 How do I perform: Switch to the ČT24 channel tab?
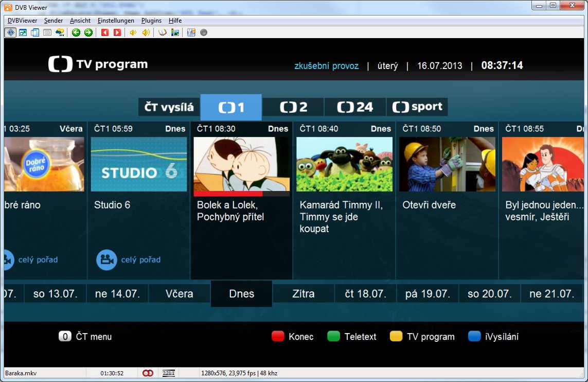(355, 107)
